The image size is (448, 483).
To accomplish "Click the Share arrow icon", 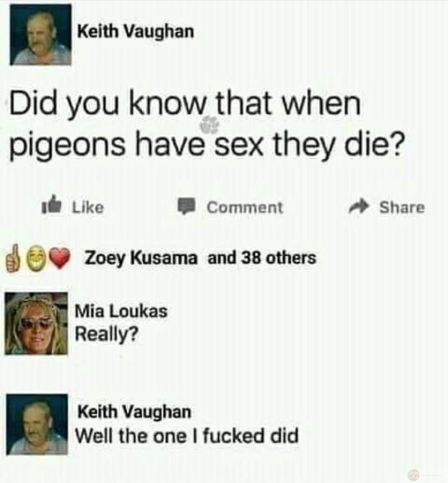I will [359, 207].
